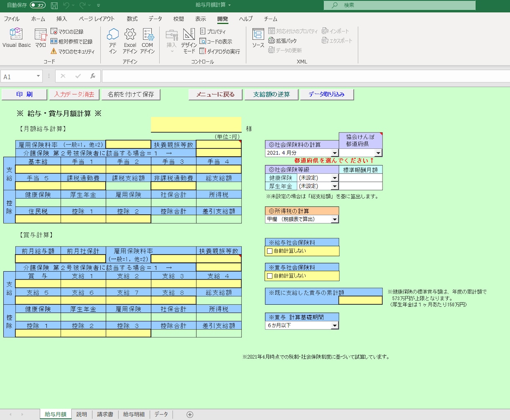Run dialog (ダイアログの実行)
This screenshot has height=420, width=510.
[x=219, y=51]
